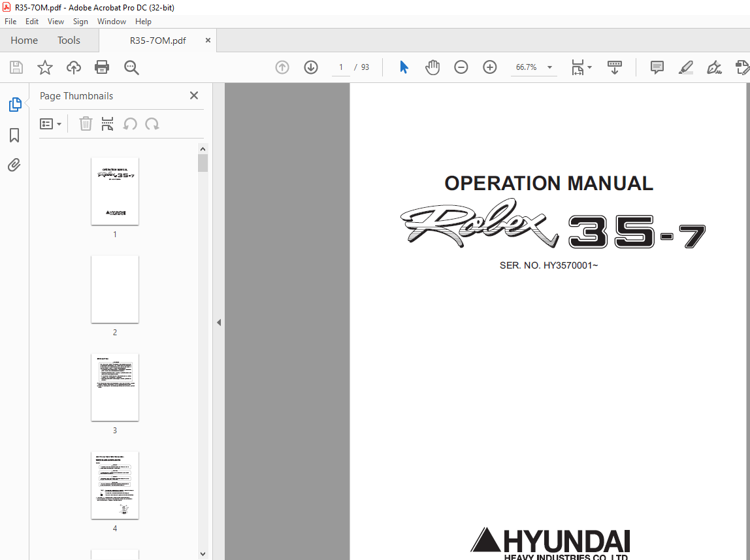This screenshot has height=560, width=750.
Task: Click the total page count 93
Action: click(365, 67)
